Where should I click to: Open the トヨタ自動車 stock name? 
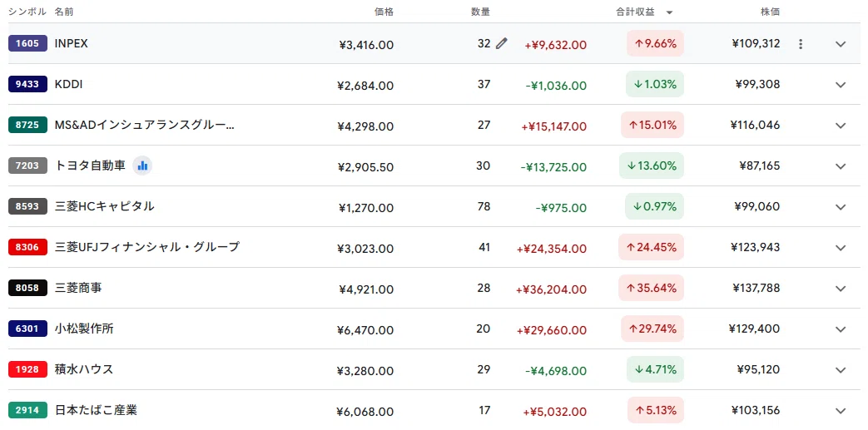click(90, 166)
